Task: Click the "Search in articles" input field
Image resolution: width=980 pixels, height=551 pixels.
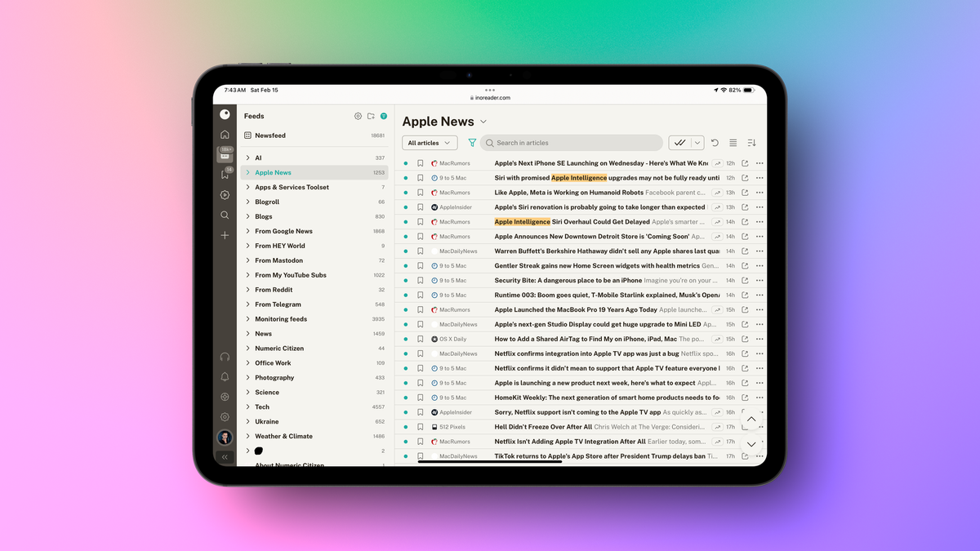Action: point(572,143)
